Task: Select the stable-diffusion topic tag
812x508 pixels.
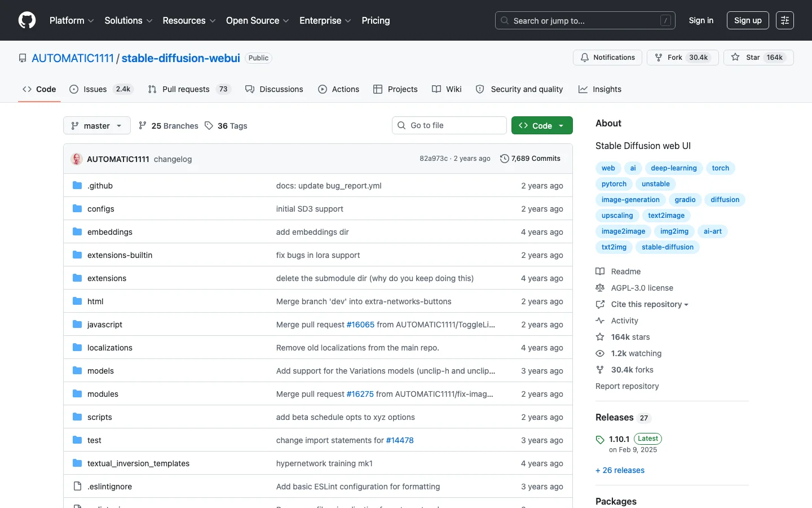Action: 668,247
